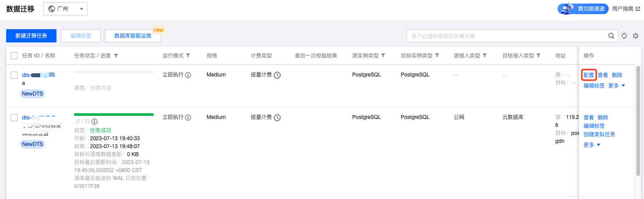Screen dimensions: 644x199
Task: Check the second task row checkbox
Action: (x=14, y=118)
